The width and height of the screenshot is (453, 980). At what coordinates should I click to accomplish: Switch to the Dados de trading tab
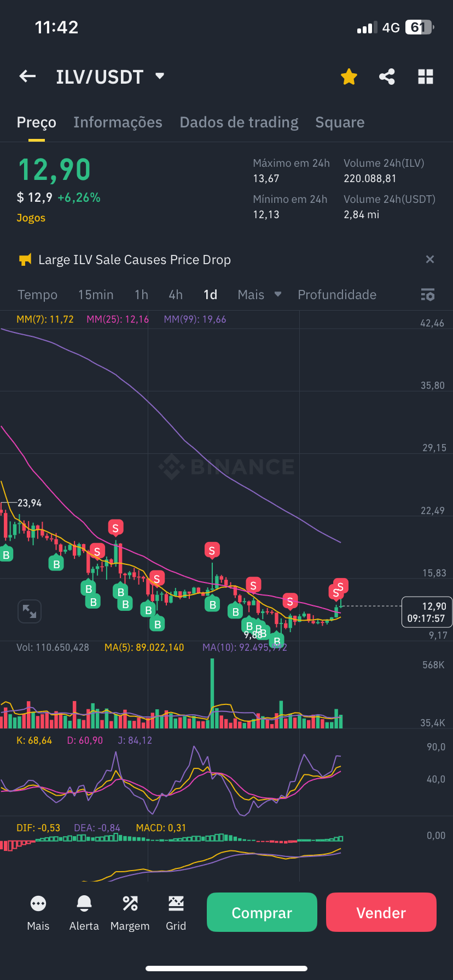coord(239,122)
